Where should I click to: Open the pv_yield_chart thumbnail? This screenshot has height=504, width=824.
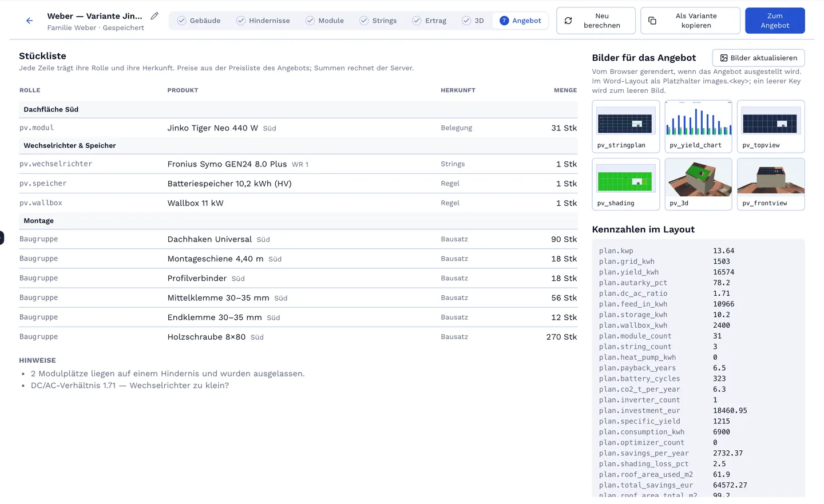point(698,126)
